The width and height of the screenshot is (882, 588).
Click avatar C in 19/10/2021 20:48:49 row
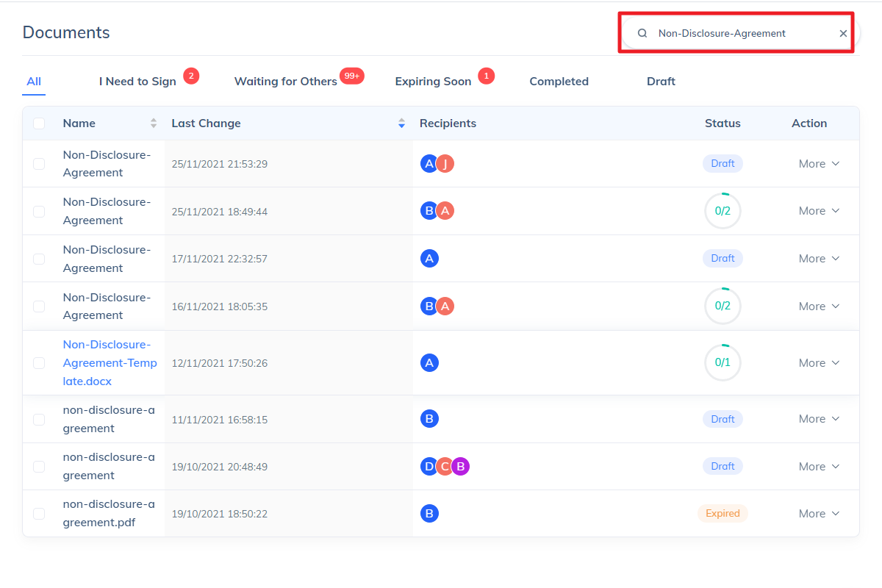445,466
